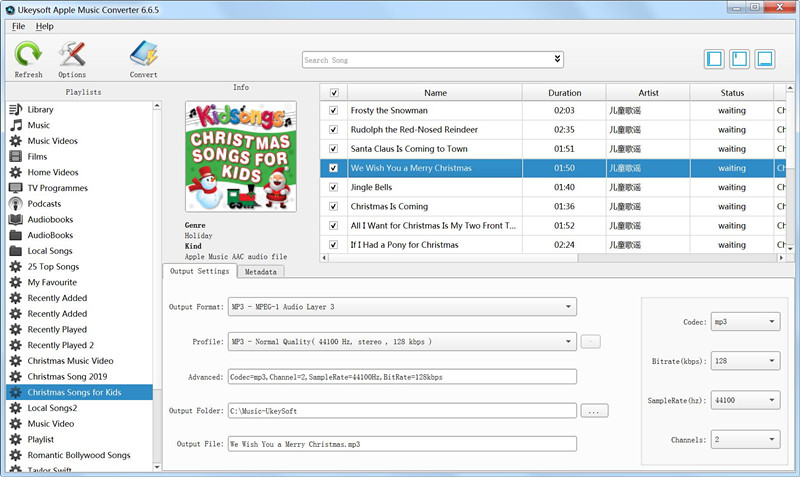Switch to the top-panel layout view icon
The height and width of the screenshot is (477, 800).
[x=740, y=59]
